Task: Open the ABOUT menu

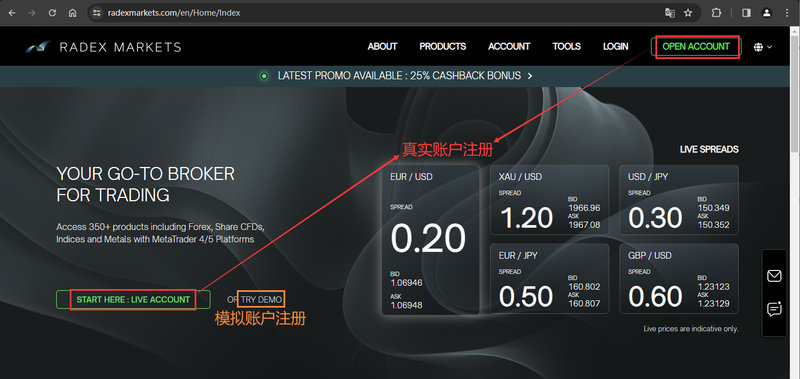Action: tap(382, 46)
